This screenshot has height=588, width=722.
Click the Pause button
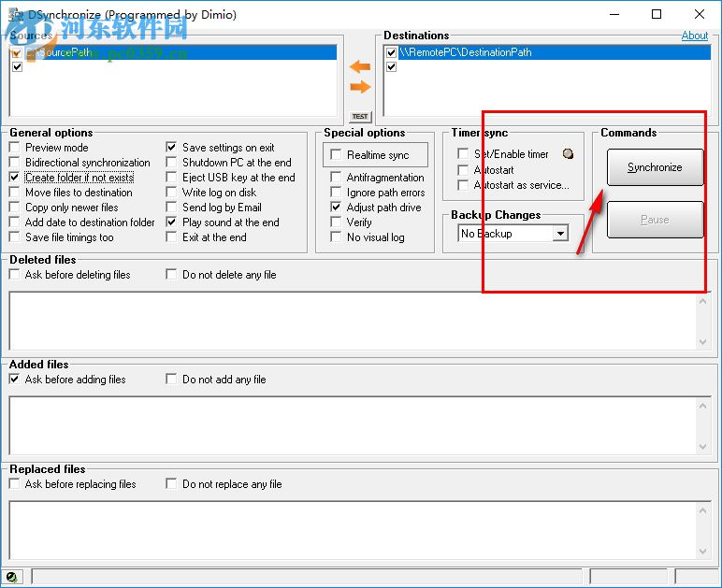point(655,220)
